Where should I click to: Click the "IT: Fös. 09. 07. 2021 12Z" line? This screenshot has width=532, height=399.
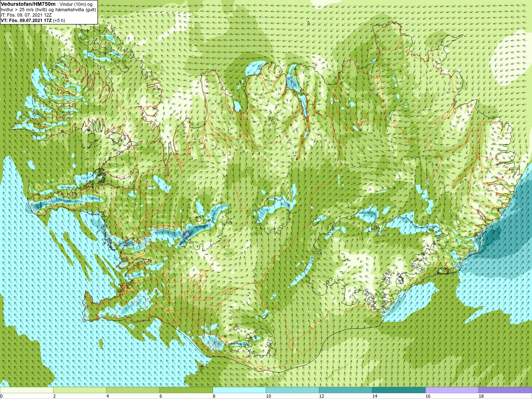[26, 15]
